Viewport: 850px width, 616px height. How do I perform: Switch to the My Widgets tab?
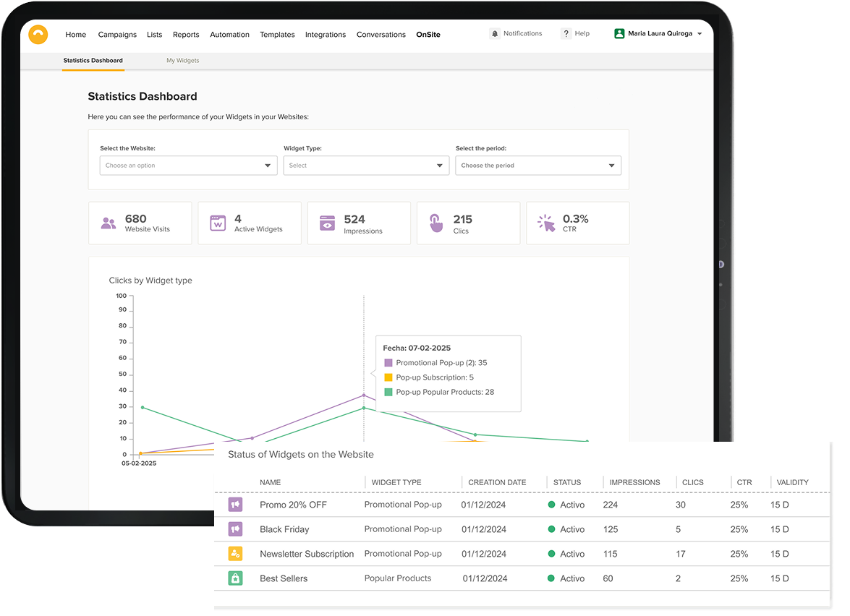183,61
